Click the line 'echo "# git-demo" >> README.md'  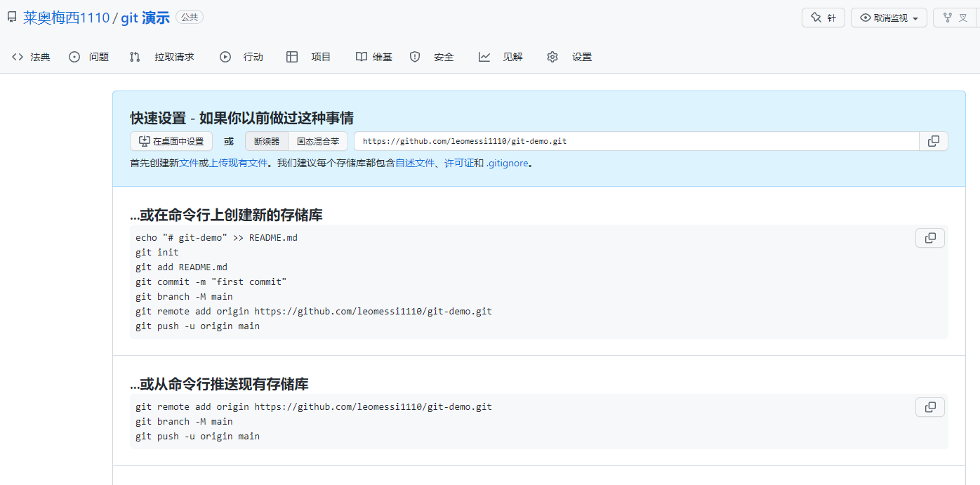[217, 237]
